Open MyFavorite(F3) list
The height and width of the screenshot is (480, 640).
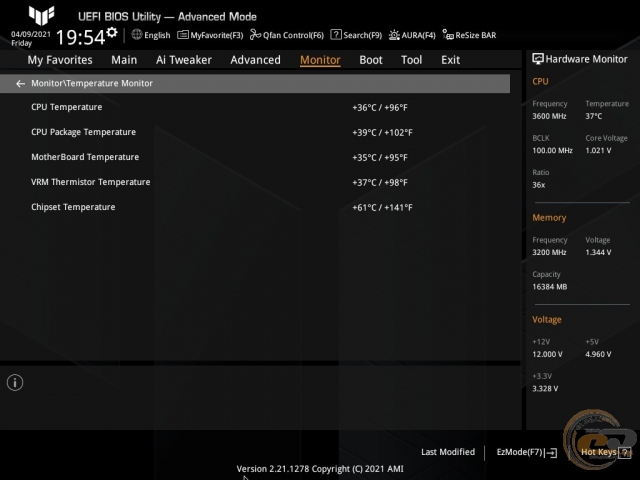coord(210,35)
